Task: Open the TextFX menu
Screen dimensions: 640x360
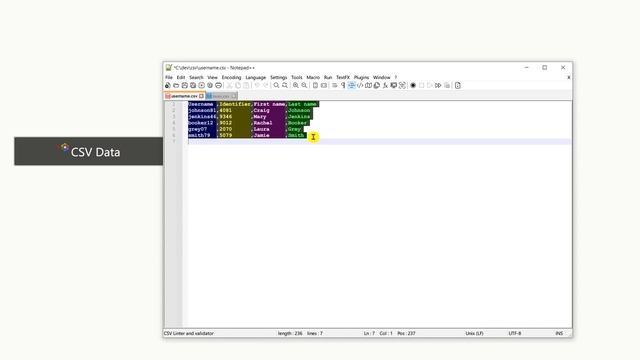Action: pos(343,77)
